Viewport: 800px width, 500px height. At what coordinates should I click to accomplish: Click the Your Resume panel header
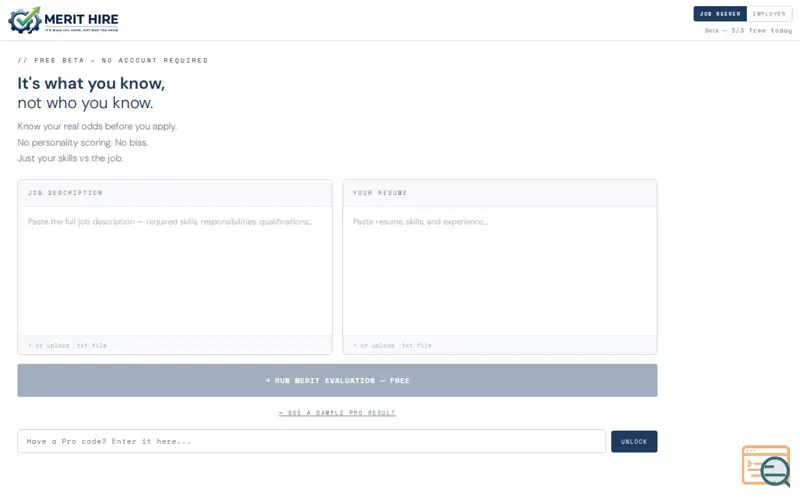point(500,193)
